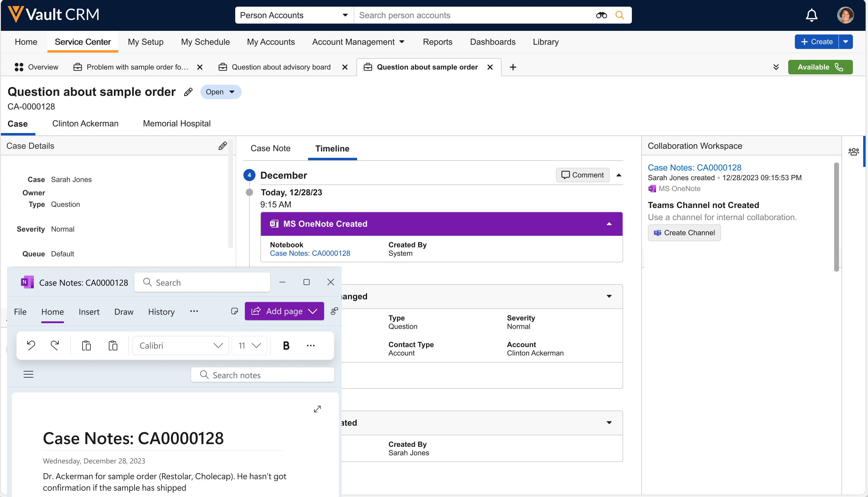
Task: Click the notifications bell icon
Action: [x=811, y=15]
